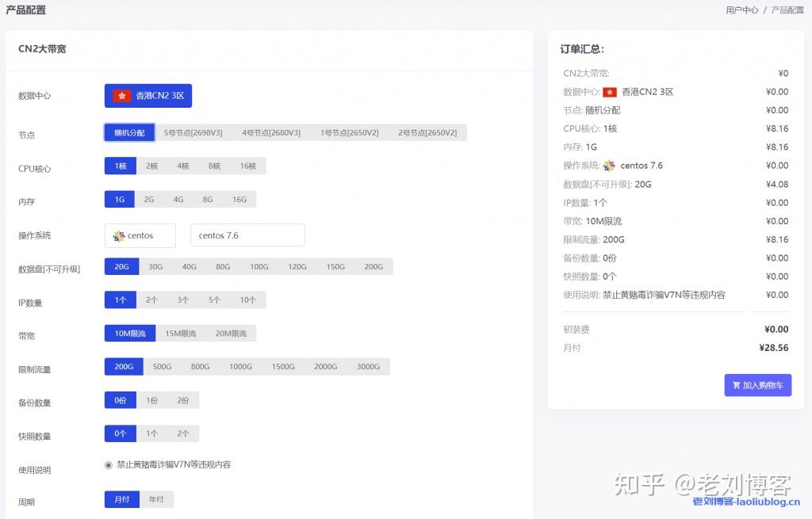812x519 pixels.
Task: Set data disk to 150G
Action: pyautogui.click(x=335, y=266)
